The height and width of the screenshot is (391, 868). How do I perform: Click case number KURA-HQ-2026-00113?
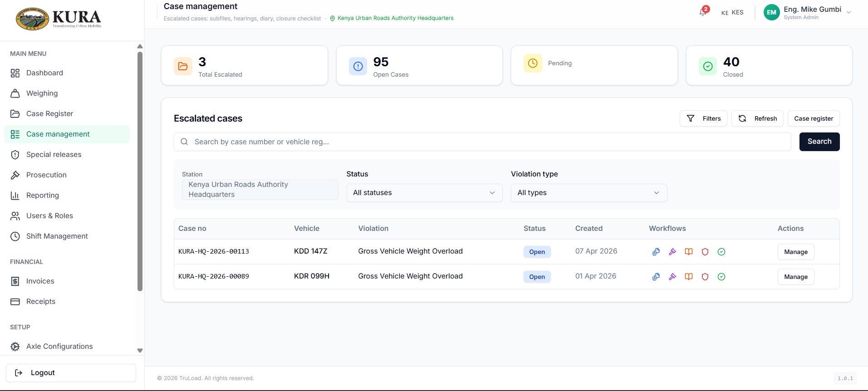tap(214, 251)
